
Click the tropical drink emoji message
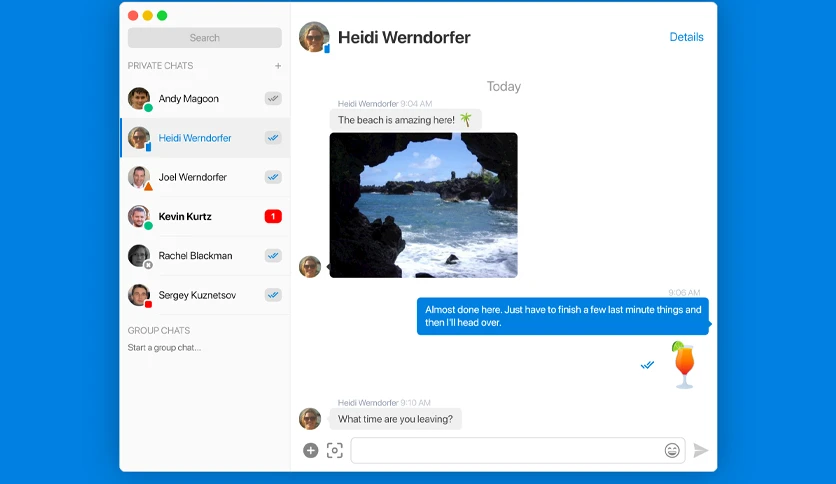tap(684, 365)
